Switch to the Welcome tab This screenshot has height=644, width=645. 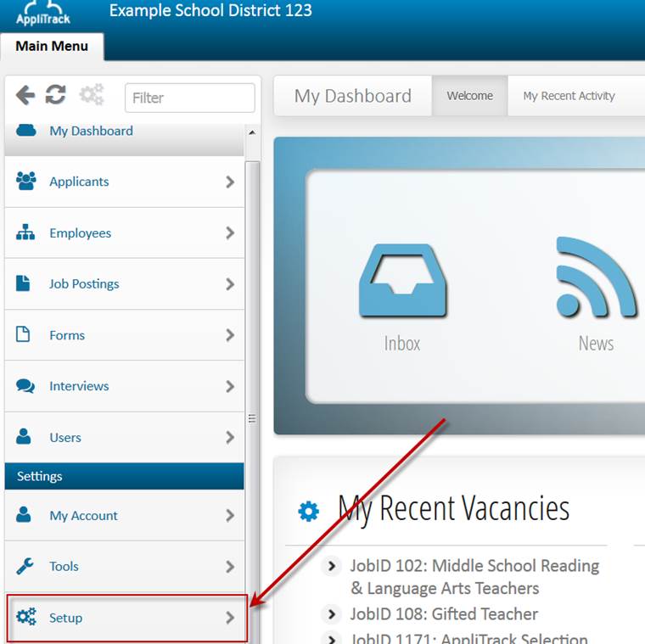coord(470,95)
